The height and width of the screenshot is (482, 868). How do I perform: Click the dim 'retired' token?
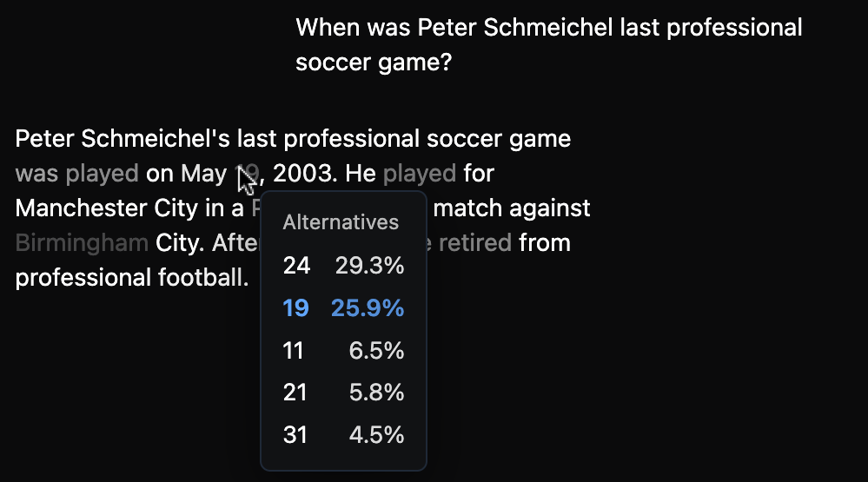[475, 243]
